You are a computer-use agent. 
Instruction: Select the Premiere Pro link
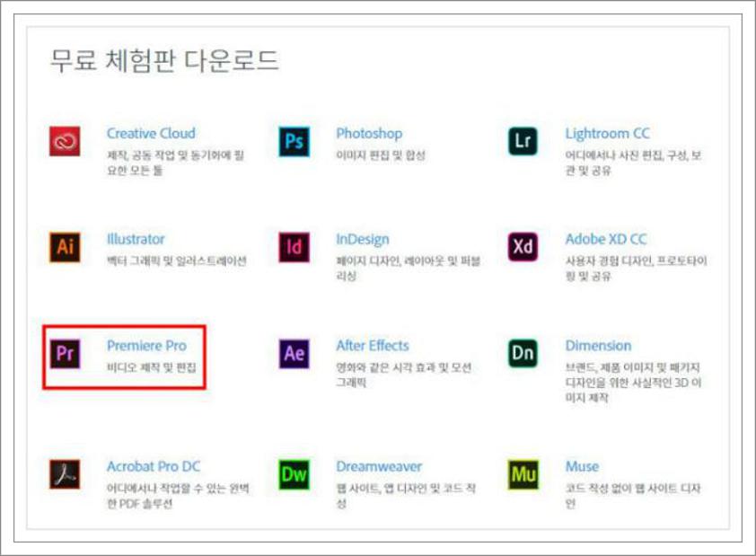pos(146,346)
